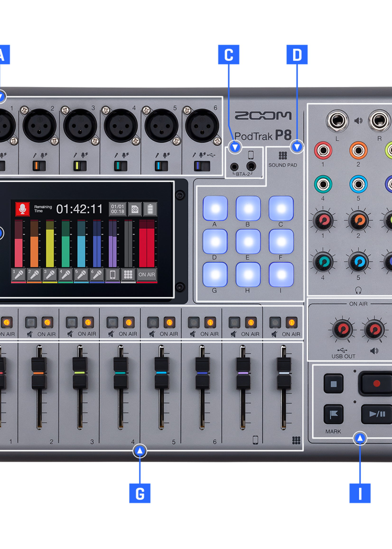Toggle mute on the sound pad channel strip
This screenshot has width=392, height=549.
[275, 322]
